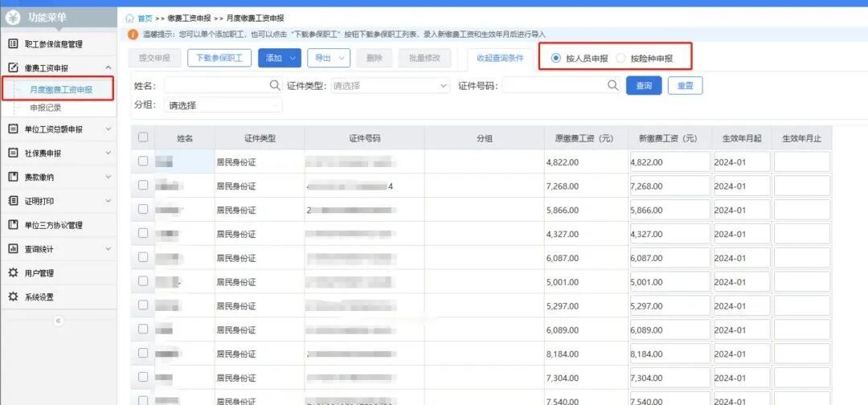The height and width of the screenshot is (405, 868).
Task: Check the row with salary 5,001.00
Action: (143, 280)
